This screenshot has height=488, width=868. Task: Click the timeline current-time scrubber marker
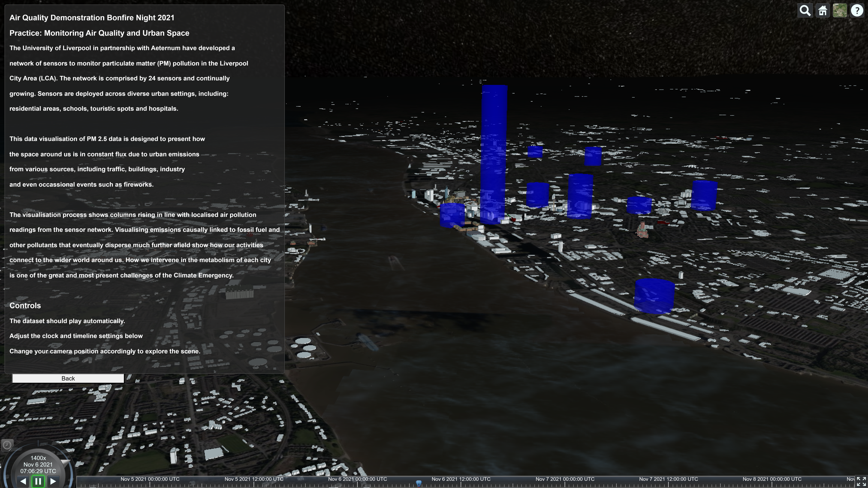coord(419,483)
